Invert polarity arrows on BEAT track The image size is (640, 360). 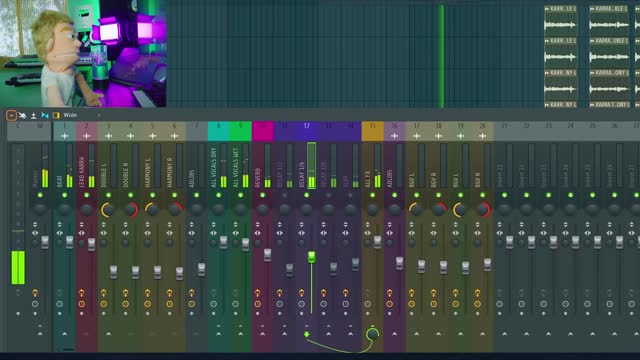click(x=60, y=224)
